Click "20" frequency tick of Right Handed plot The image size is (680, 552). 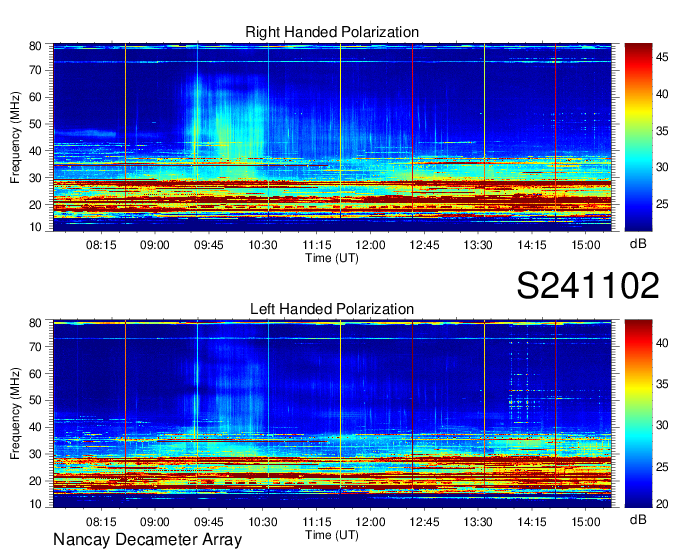click(35, 205)
